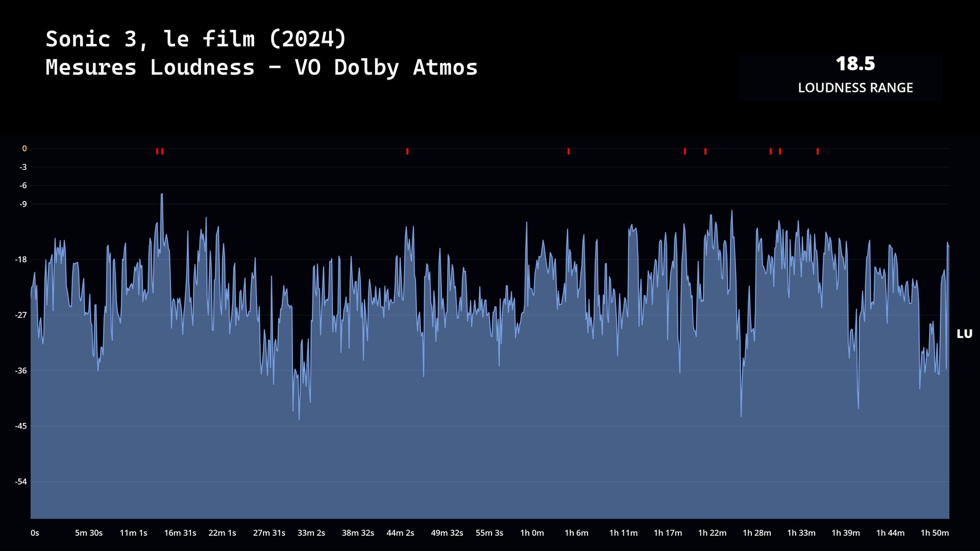This screenshot has width=980, height=551.
Task: Click the -54 y-axis label
Action: (x=21, y=482)
